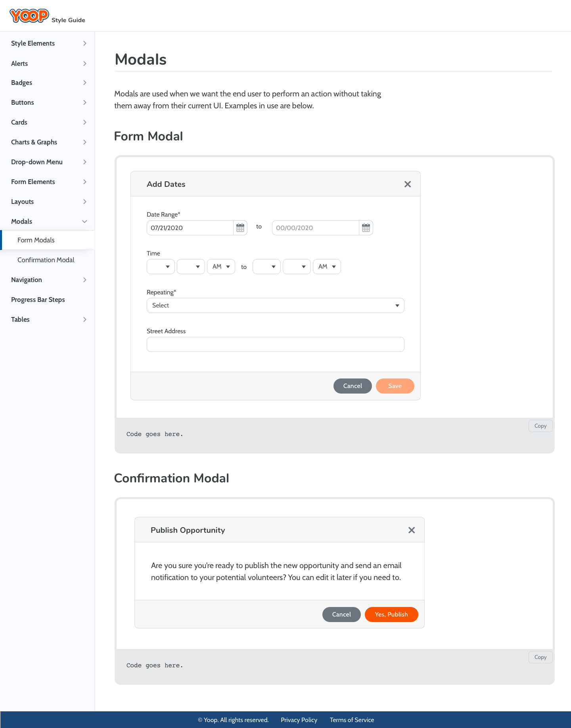Image resolution: width=571 pixels, height=728 pixels.
Task: Click the end date field 00/00/2020
Action: coord(316,228)
